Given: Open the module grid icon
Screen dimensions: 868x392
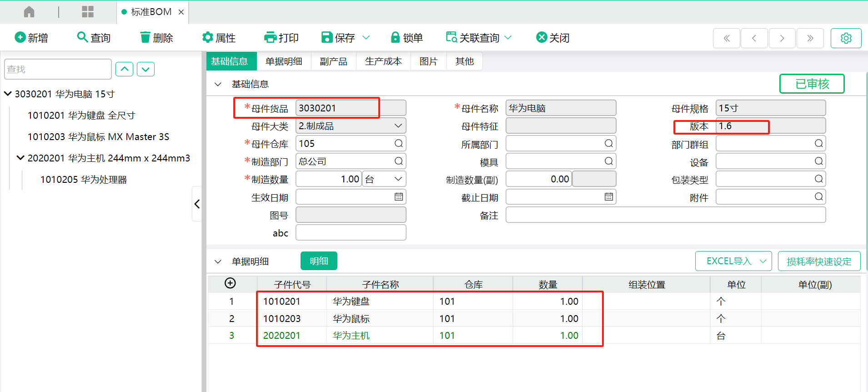Looking at the screenshot, I should 88,12.
